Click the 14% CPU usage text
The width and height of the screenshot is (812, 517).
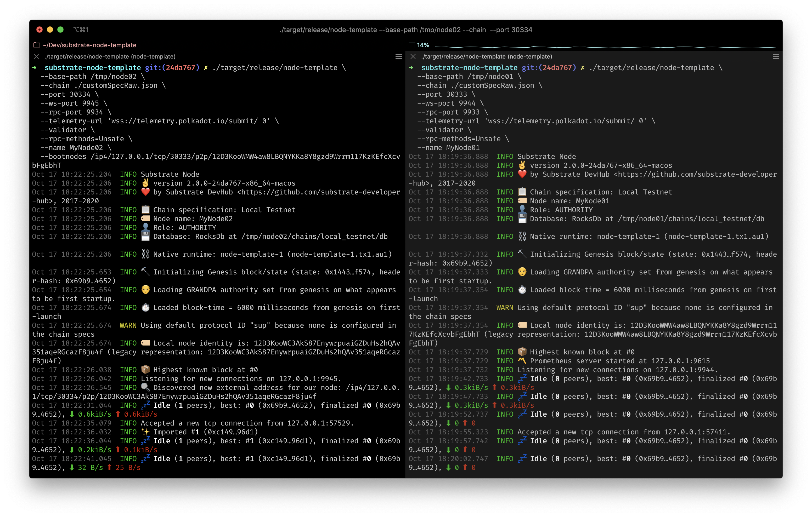(x=423, y=45)
